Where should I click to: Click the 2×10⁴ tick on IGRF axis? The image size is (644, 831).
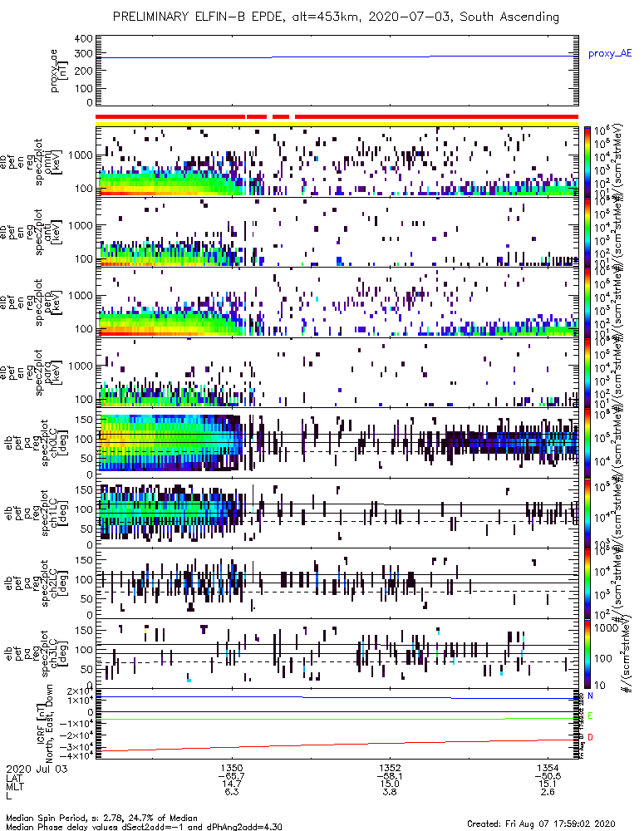pos(80,691)
